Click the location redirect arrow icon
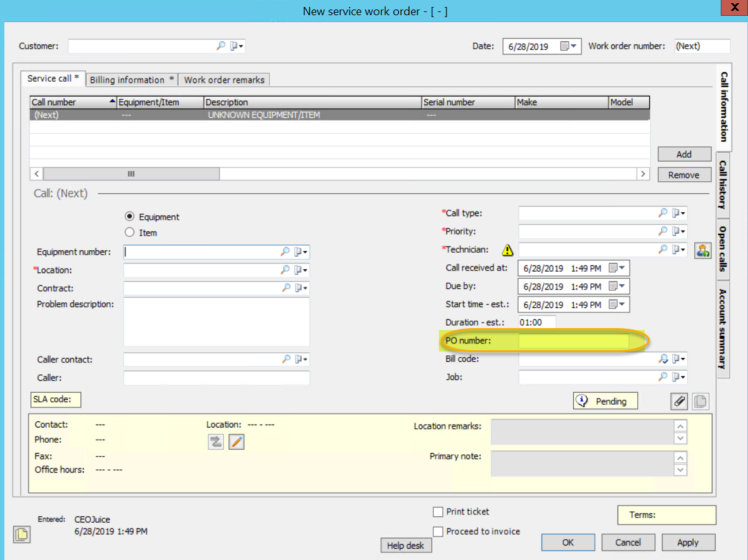 point(215,442)
